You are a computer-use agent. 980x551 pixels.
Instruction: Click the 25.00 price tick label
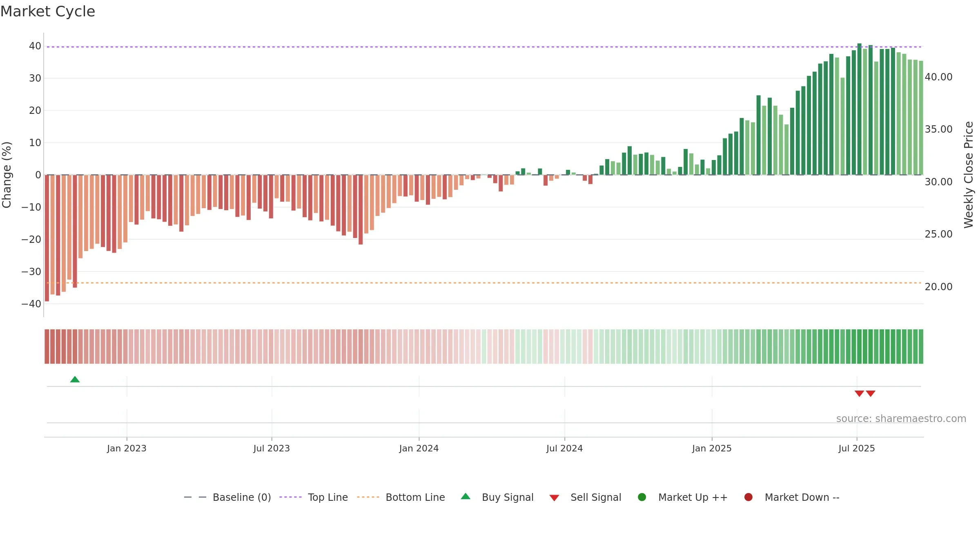tap(939, 234)
